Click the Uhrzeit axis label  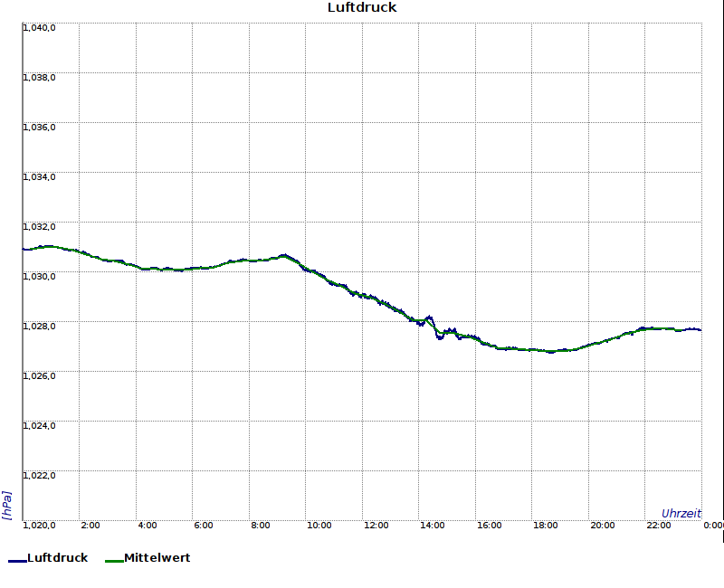point(681,513)
